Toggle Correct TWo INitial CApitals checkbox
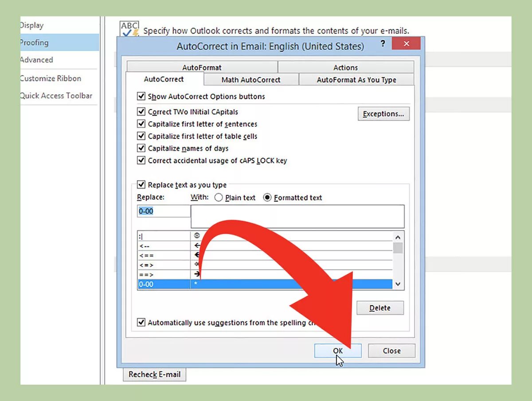This screenshot has height=401, width=532. 141,112
